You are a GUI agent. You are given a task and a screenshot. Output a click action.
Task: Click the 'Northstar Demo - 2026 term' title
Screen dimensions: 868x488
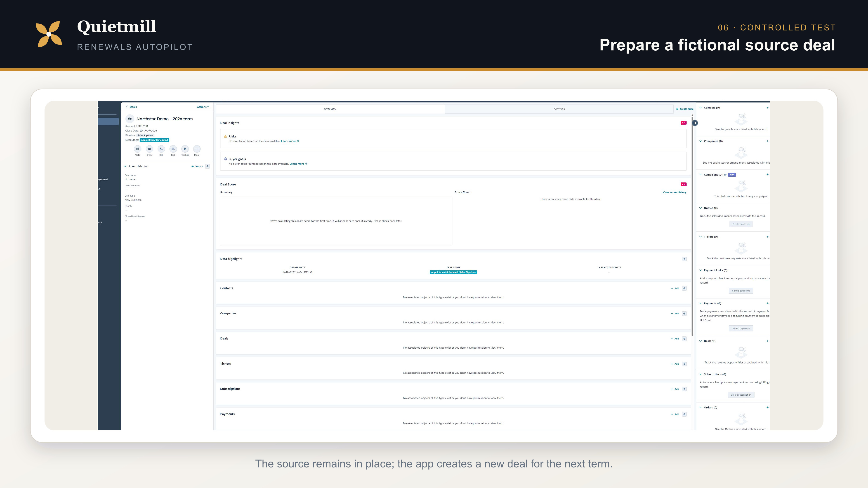tap(164, 119)
